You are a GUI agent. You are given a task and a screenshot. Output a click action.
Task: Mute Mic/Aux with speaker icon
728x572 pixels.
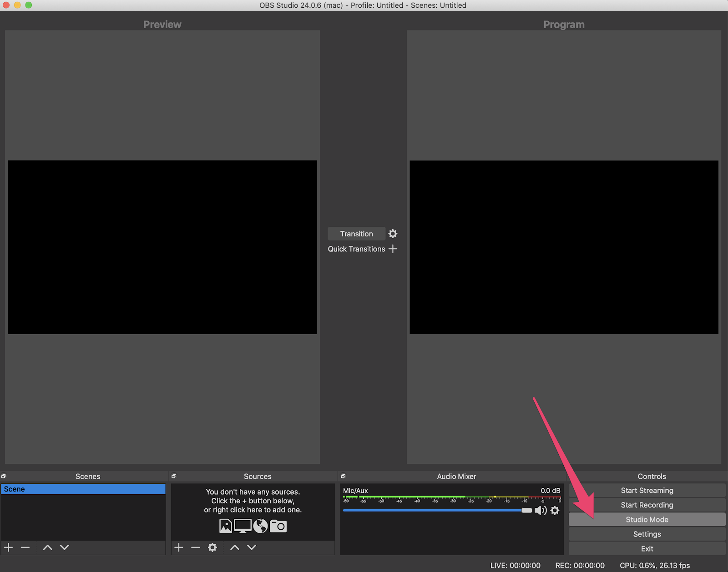pos(541,511)
